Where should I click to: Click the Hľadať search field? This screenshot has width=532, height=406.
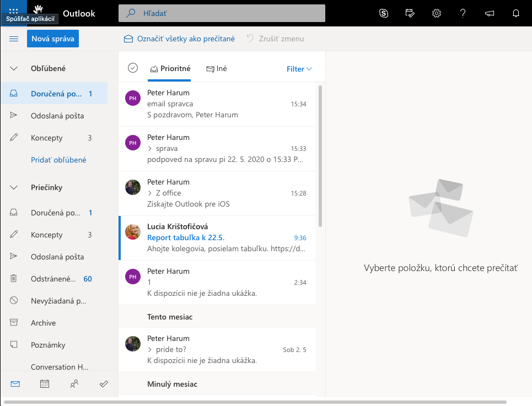coord(222,13)
